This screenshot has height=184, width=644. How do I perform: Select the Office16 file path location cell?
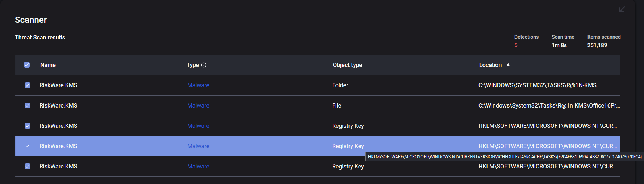pos(549,106)
